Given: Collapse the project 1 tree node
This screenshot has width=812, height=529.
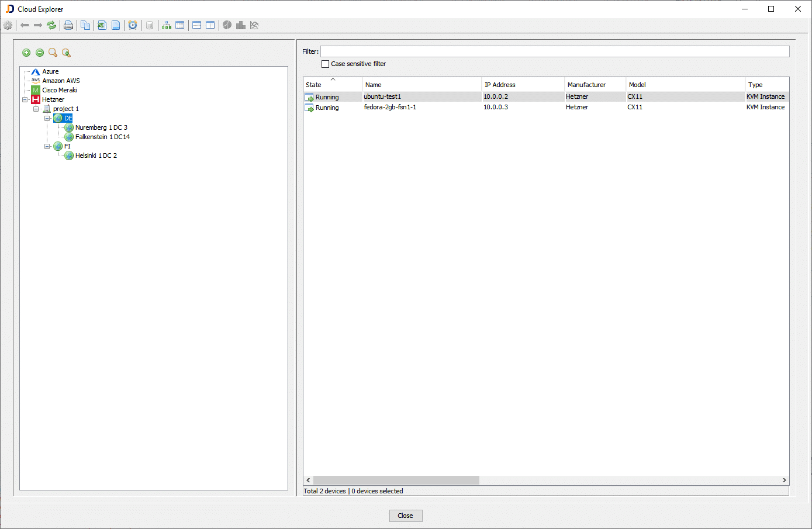Looking at the screenshot, I should [36, 109].
